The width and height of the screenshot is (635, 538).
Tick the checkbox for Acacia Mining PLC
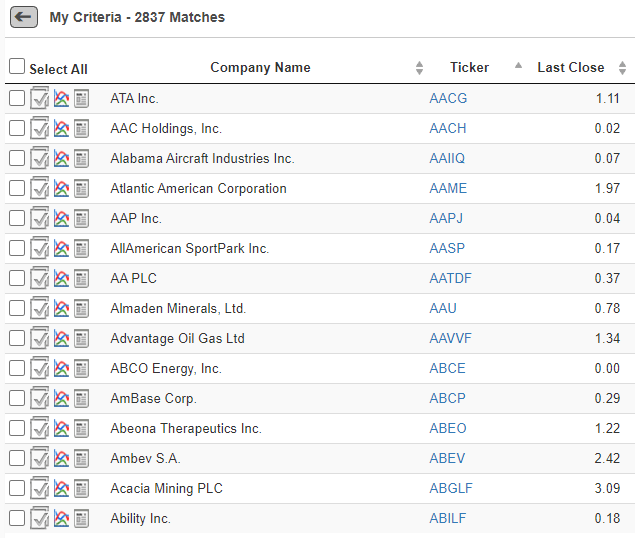pos(17,488)
